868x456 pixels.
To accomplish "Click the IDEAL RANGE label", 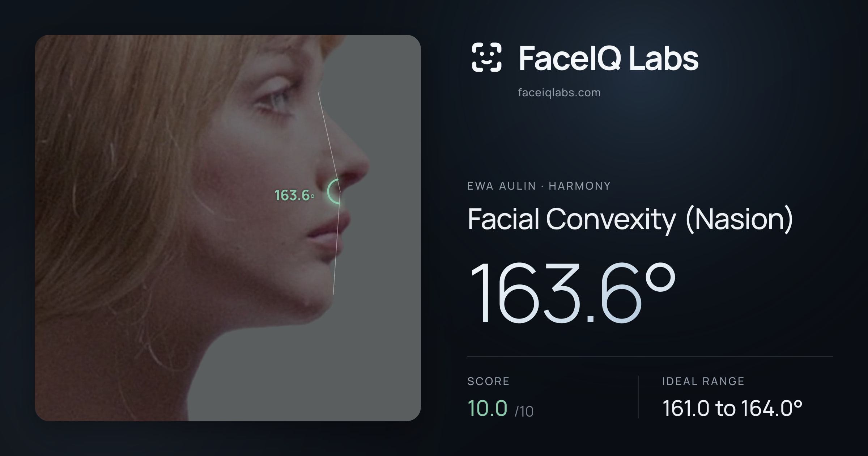I will click(703, 381).
